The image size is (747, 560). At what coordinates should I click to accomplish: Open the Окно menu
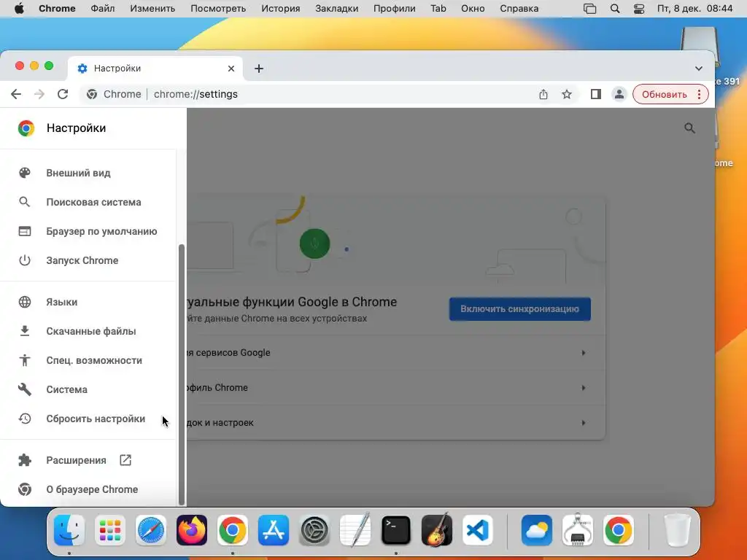[x=473, y=9]
